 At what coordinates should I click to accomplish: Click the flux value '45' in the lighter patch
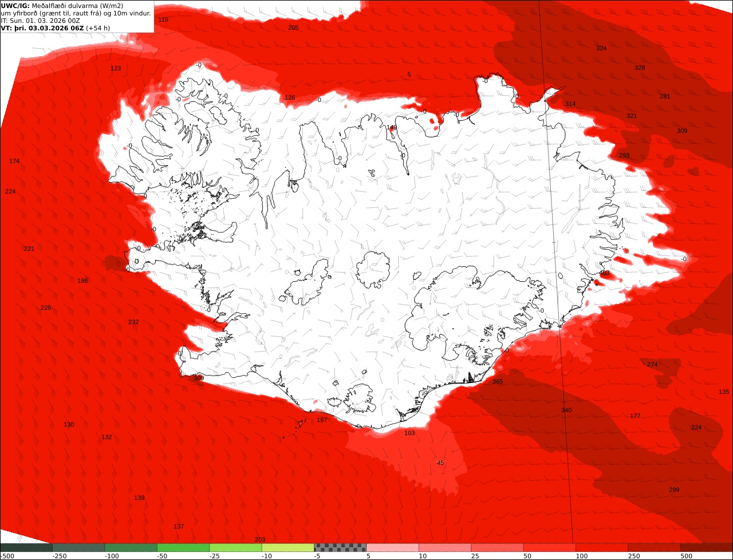(440, 463)
